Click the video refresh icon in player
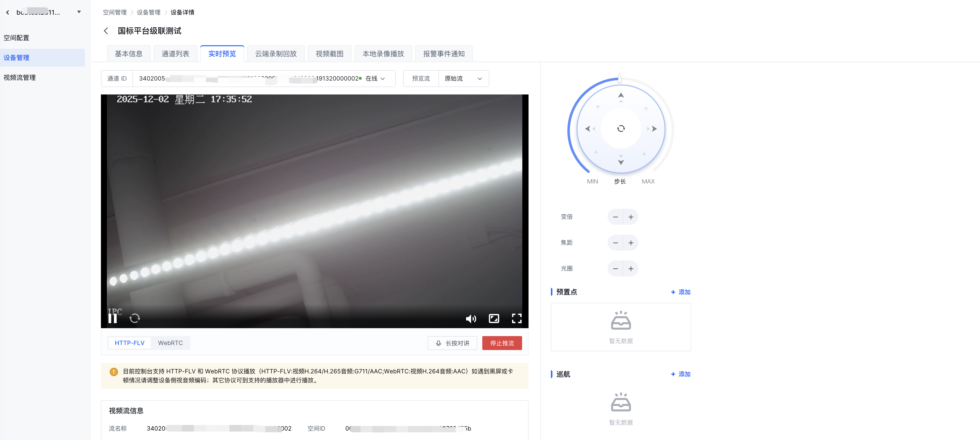Image resolution: width=980 pixels, height=440 pixels. [x=135, y=318]
